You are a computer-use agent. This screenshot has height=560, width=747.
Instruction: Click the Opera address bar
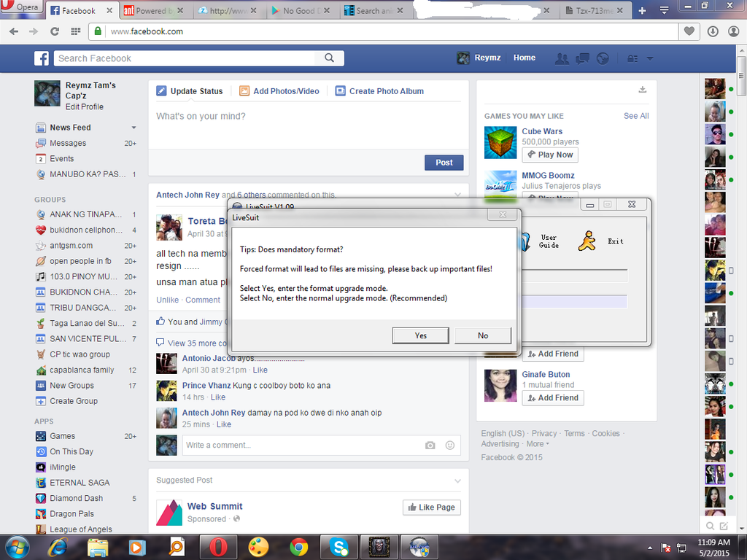coord(384,31)
